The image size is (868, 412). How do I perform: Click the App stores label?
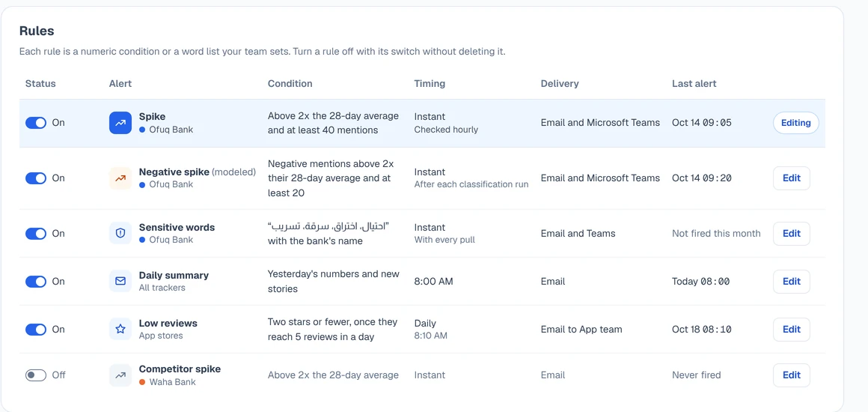click(x=161, y=336)
